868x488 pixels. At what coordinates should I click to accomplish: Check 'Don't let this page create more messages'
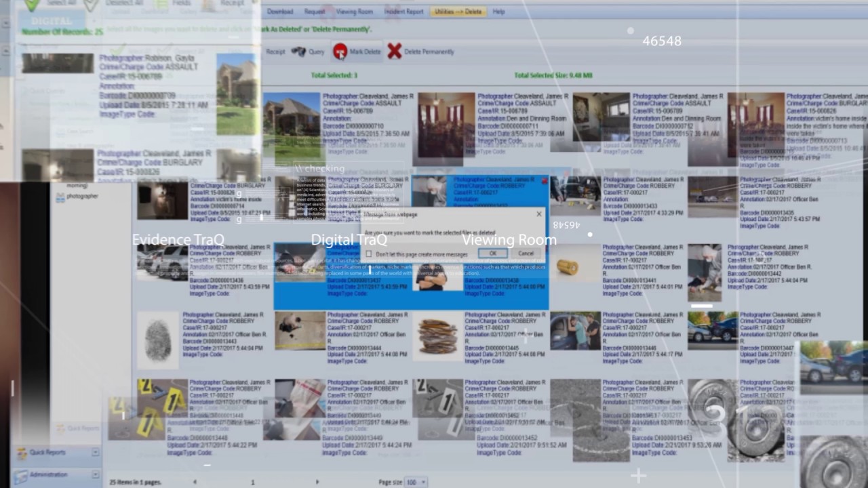point(369,254)
